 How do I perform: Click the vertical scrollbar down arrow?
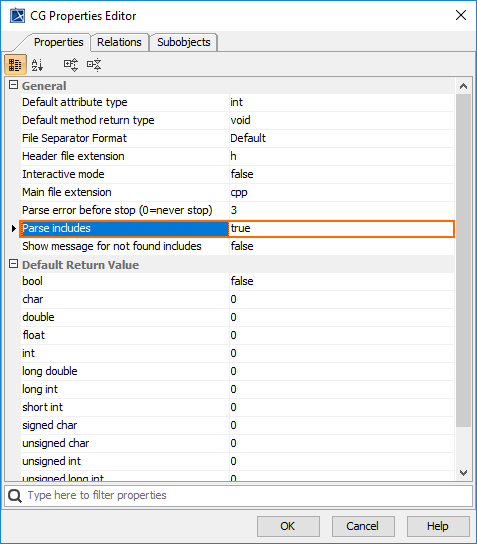pyautogui.click(x=463, y=473)
